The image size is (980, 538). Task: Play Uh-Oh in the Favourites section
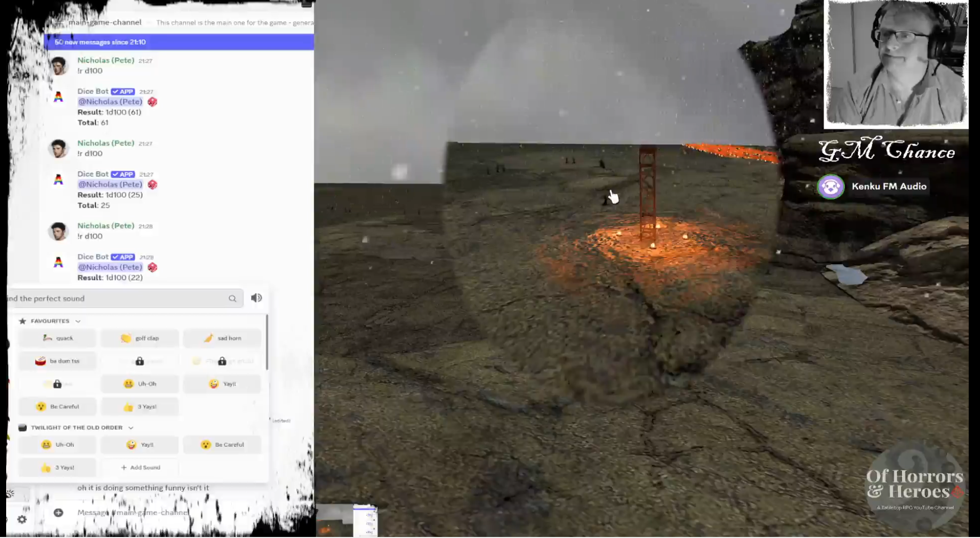140,384
